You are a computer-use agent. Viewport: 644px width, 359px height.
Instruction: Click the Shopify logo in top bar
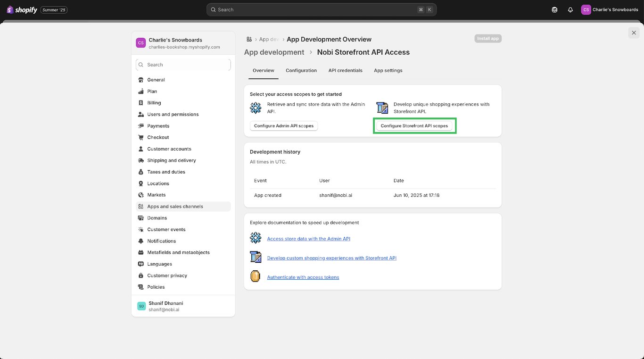pyautogui.click(x=22, y=10)
